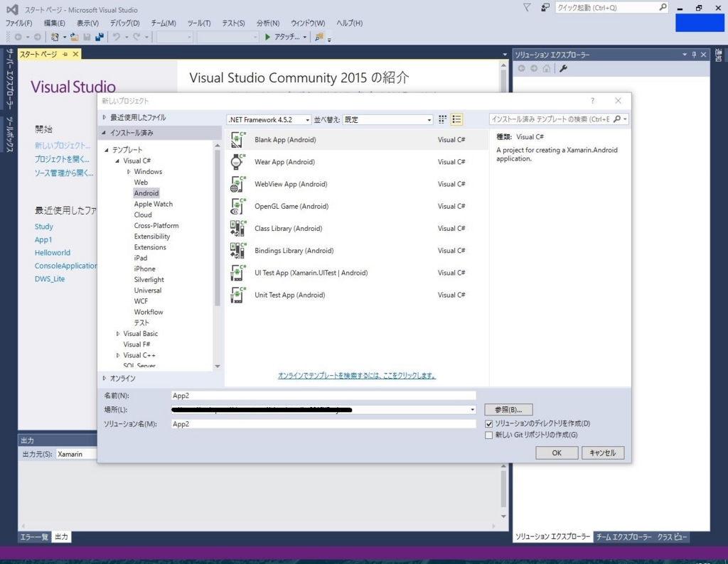Viewport: 728px width, 564px height.
Task: Click template tree scrollbar down arrow
Action: (218, 367)
